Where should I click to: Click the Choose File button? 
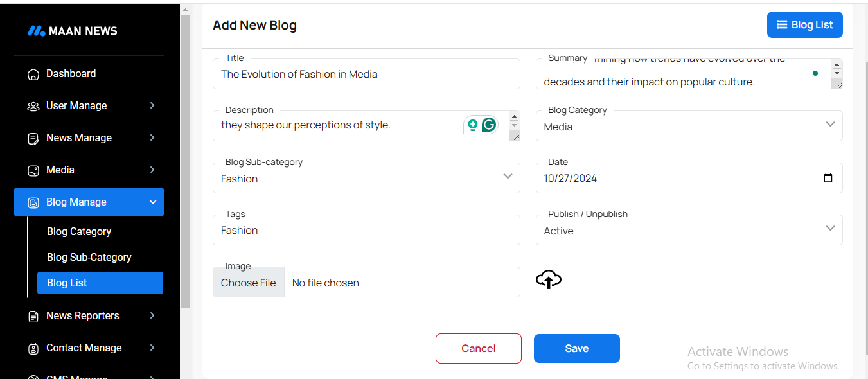249,283
